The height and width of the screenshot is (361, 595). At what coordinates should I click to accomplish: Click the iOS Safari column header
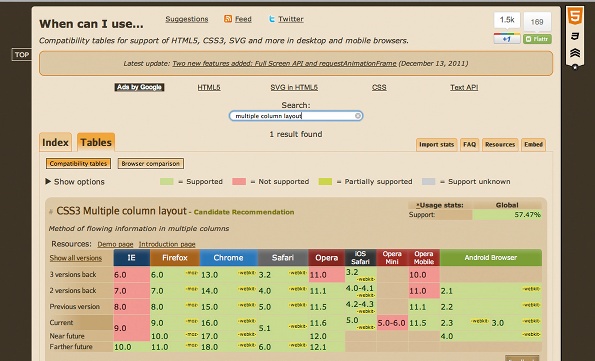(360, 258)
